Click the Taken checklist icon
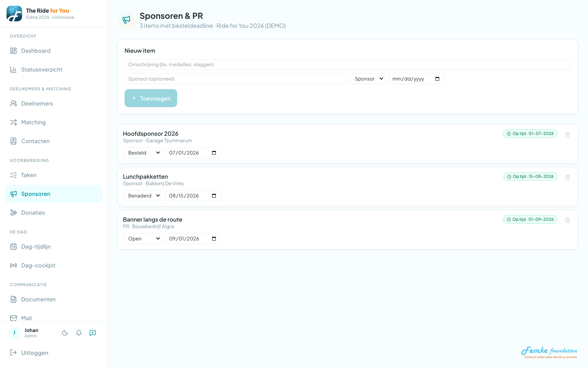Screen dimensions: 588x368 (13, 175)
